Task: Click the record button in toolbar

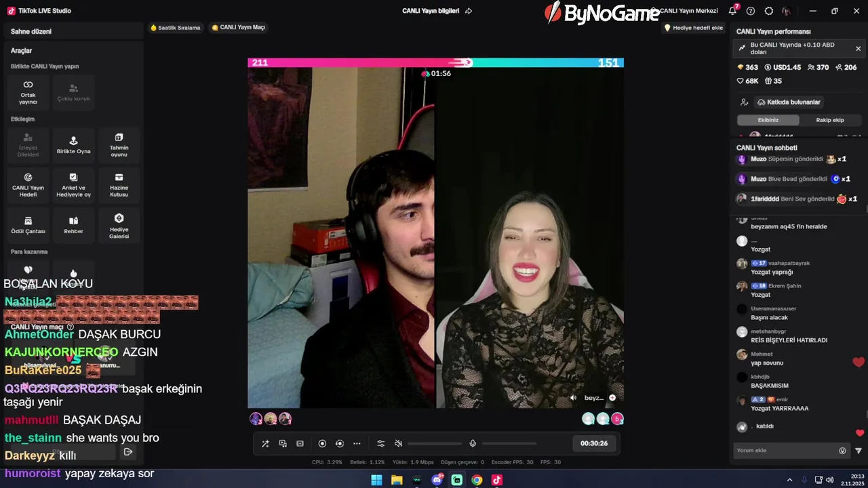Action: point(322,443)
